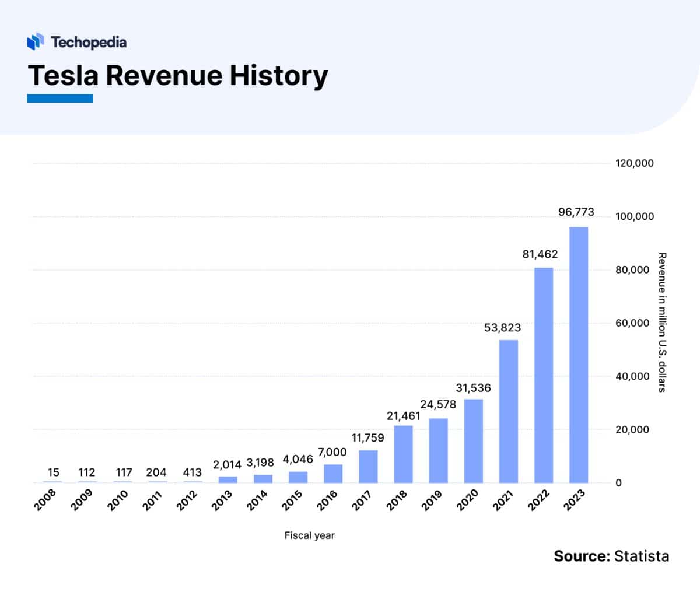Click the 2019 revenue bar

[438, 450]
